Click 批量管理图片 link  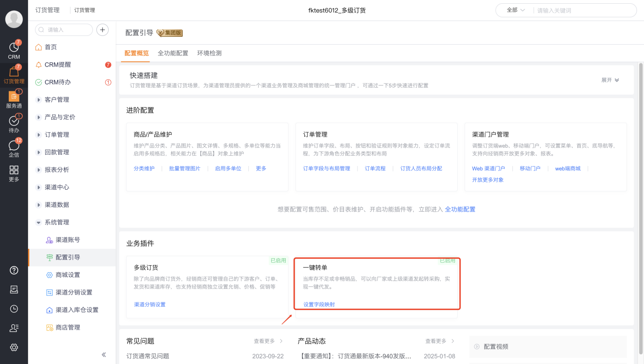pos(185,169)
